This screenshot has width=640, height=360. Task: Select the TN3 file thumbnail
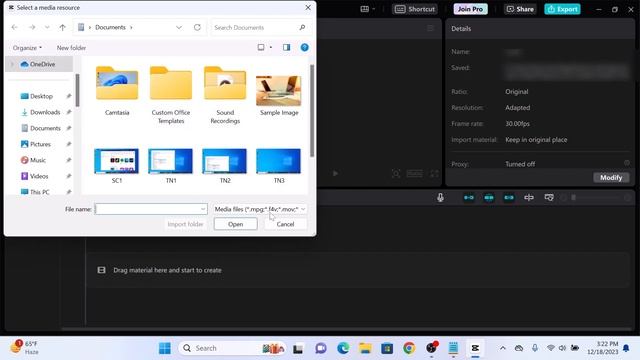point(279,166)
